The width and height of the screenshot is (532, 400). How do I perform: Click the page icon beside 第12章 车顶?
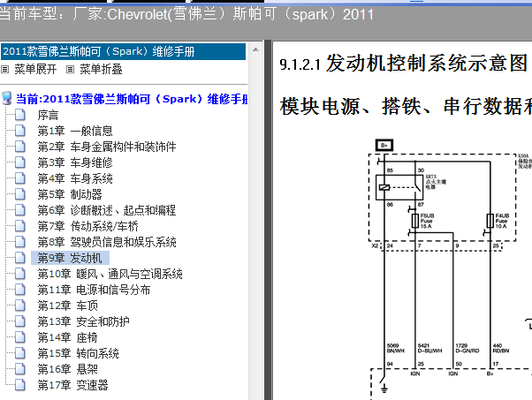[20, 306]
